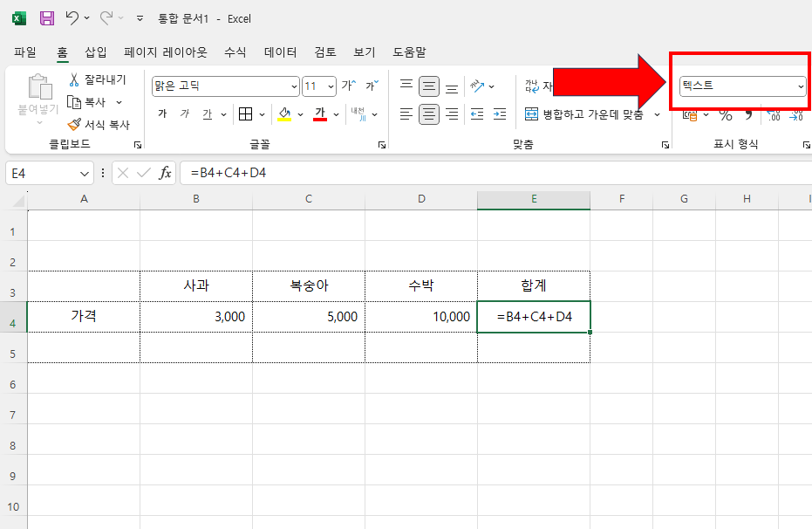Click bottom align icon

(452, 86)
